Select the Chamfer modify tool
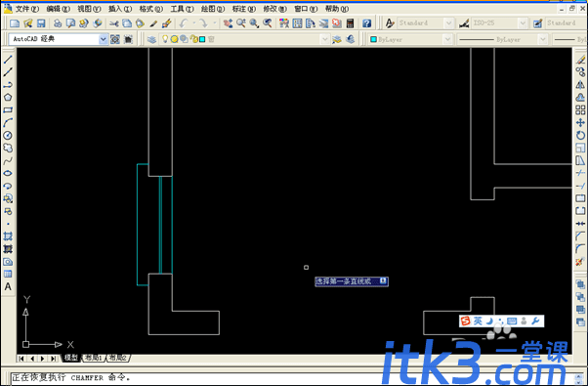 pyautogui.click(x=580, y=236)
